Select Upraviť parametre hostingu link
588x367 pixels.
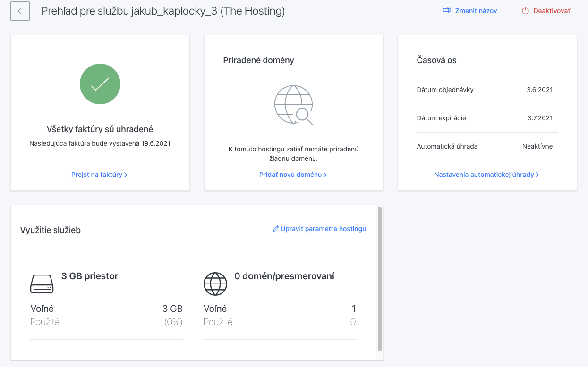pyautogui.click(x=323, y=229)
